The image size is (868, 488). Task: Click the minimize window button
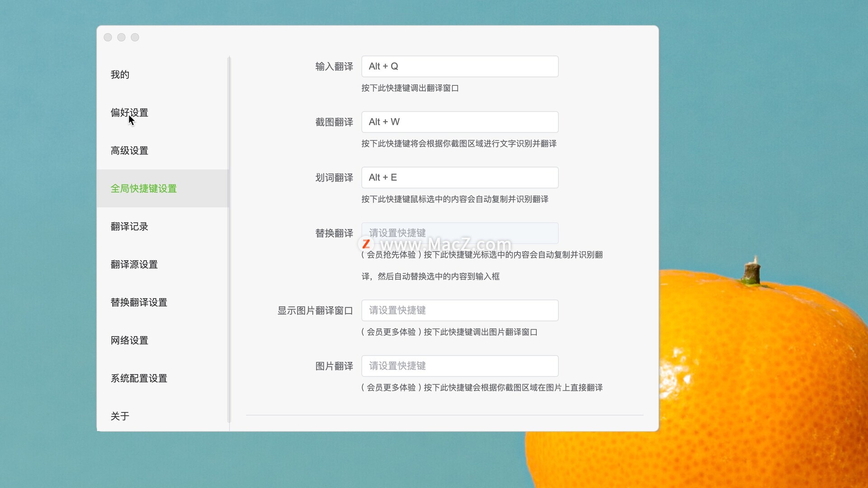[x=121, y=38]
